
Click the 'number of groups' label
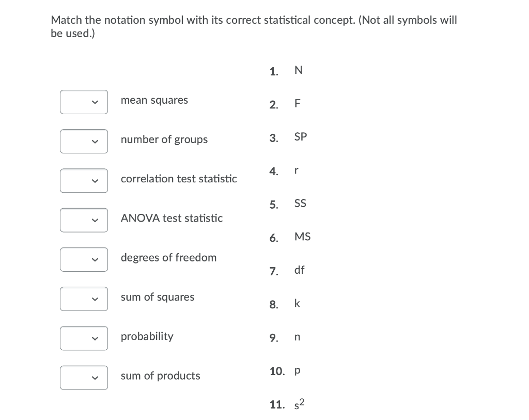click(x=164, y=139)
